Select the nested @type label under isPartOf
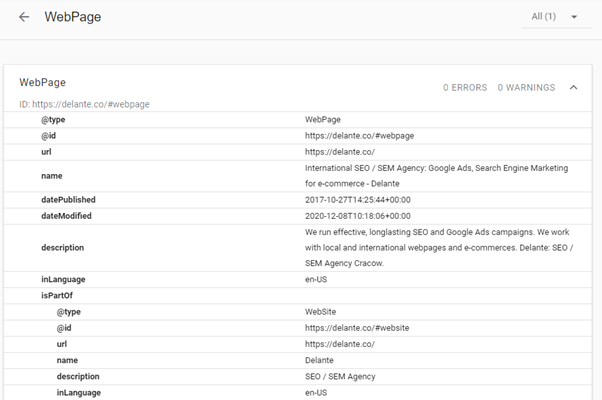The height and width of the screenshot is (400, 602). click(69, 312)
